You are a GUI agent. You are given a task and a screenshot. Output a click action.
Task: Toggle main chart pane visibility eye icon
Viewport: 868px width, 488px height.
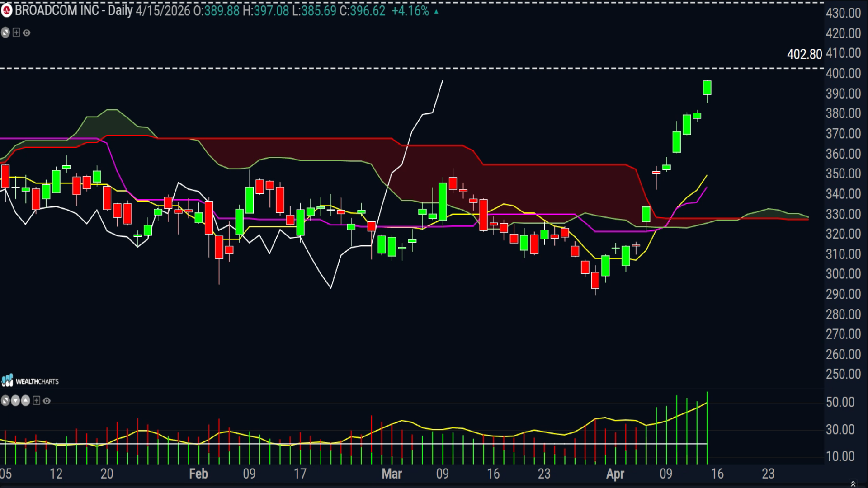click(x=27, y=33)
